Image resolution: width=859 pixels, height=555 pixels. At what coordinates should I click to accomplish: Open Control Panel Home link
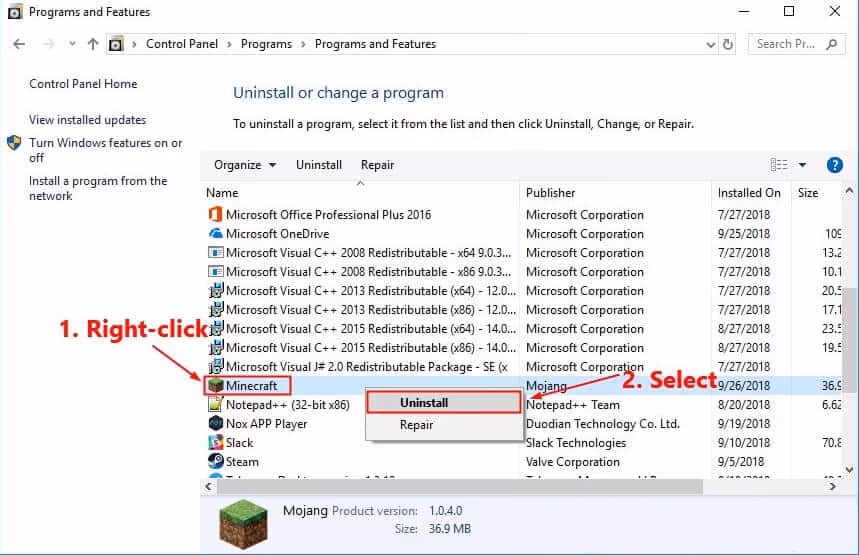click(83, 84)
